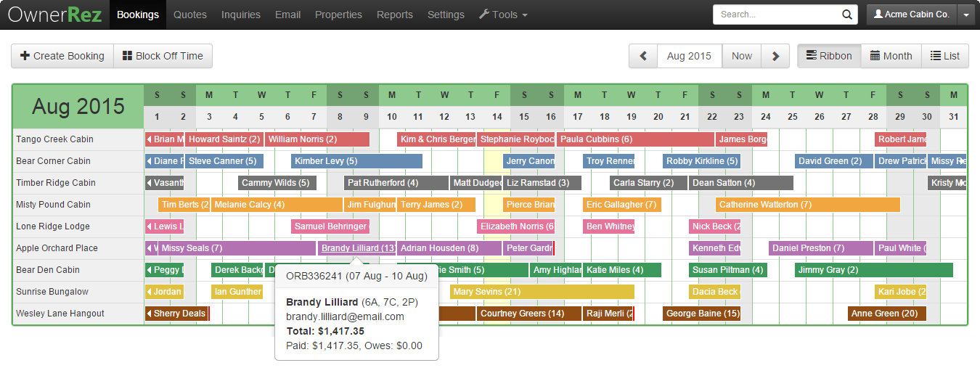Switch to Month view
Screen dimensions: 980x368
pyautogui.click(x=891, y=56)
